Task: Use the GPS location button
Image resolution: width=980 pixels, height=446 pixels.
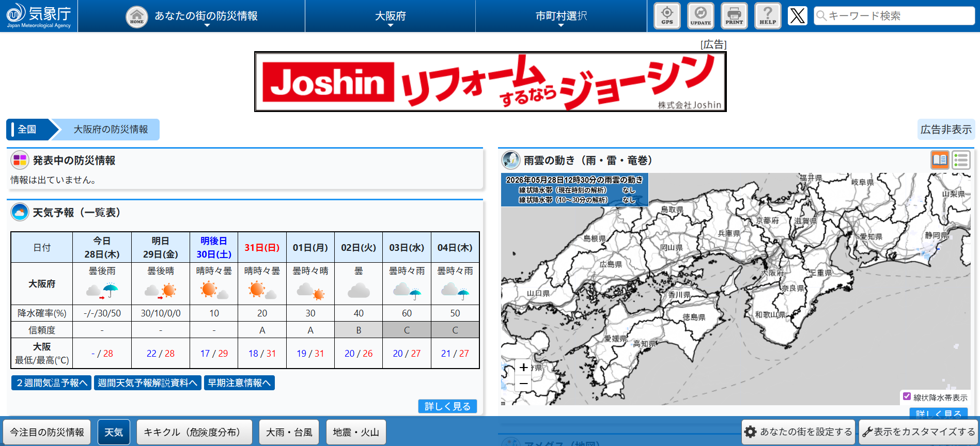Action: (x=667, y=15)
